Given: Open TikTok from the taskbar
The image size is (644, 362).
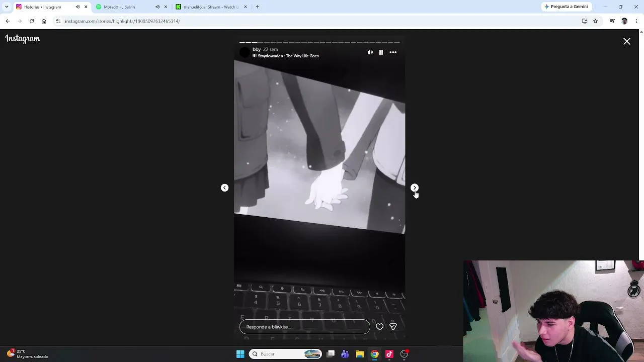Looking at the screenshot, I should 389,354.
